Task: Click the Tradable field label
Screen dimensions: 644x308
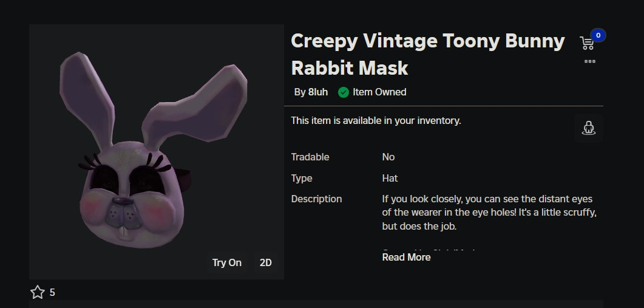Action: pos(310,157)
